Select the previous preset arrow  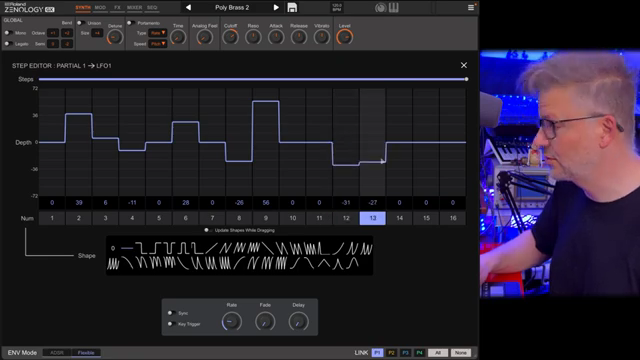pos(188,7)
